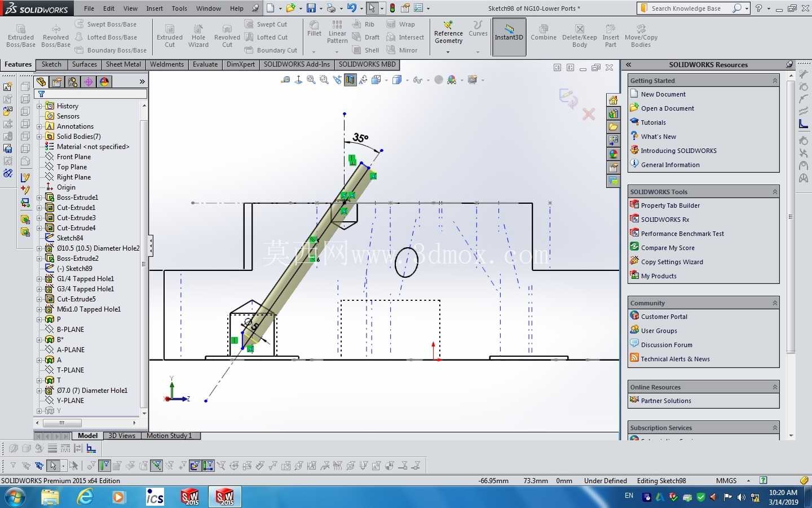Image resolution: width=812 pixels, height=508 pixels.
Task: Open Reference Geometry tool
Action: point(448,33)
